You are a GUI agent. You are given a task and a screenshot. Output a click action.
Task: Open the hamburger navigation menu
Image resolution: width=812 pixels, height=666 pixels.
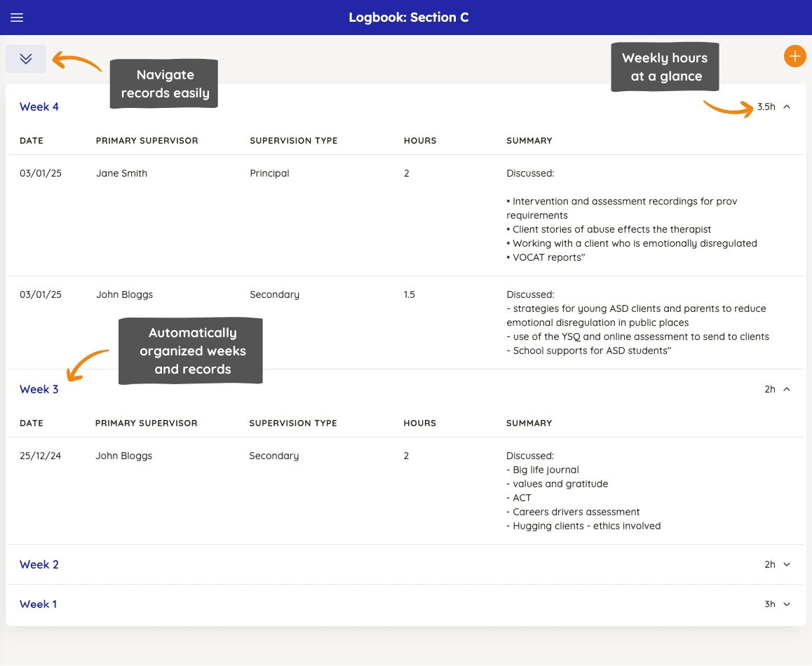pyautogui.click(x=17, y=18)
